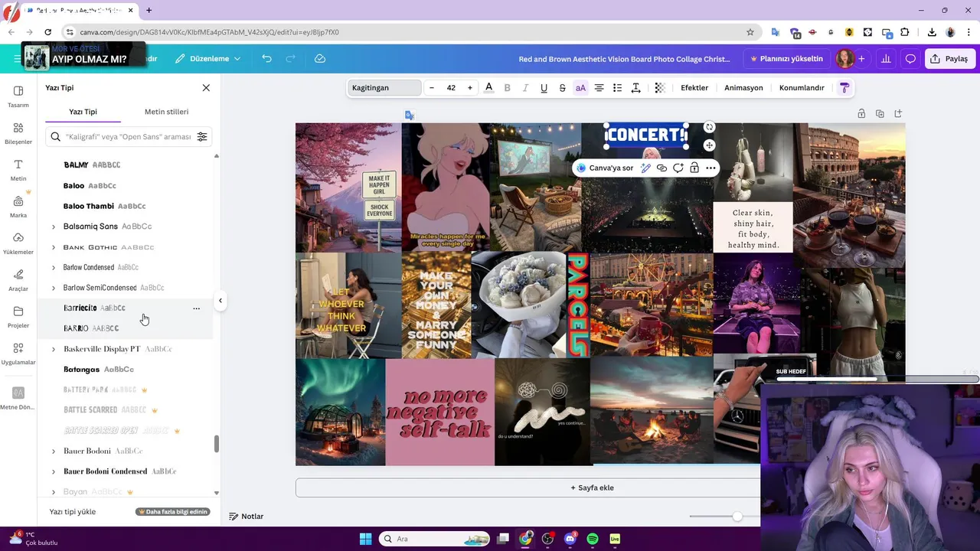The width and height of the screenshot is (980, 551).
Task: Increase font size with plus
Action: pyautogui.click(x=470, y=88)
